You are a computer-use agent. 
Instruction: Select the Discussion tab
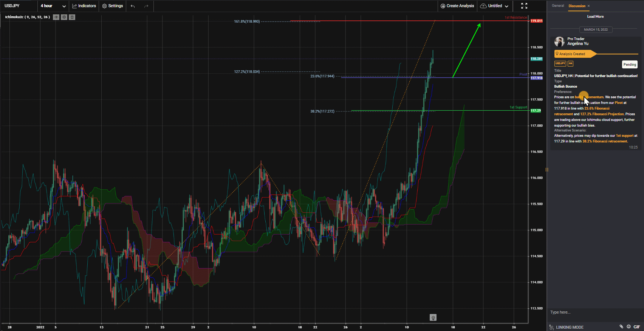pos(577,6)
